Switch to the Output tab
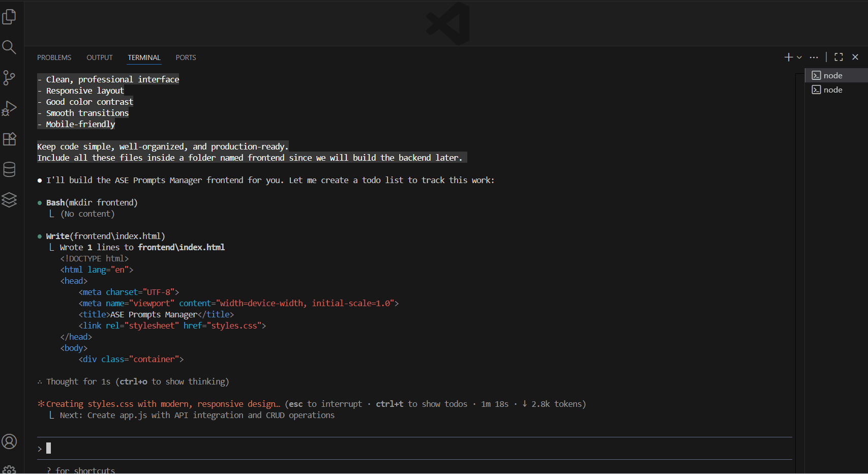Image resolution: width=868 pixels, height=474 pixels. pos(99,57)
